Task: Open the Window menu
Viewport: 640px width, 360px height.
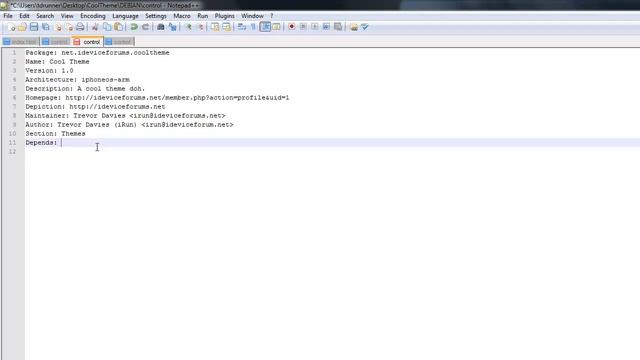Action: pyautogui.click(x=252, y=16)
